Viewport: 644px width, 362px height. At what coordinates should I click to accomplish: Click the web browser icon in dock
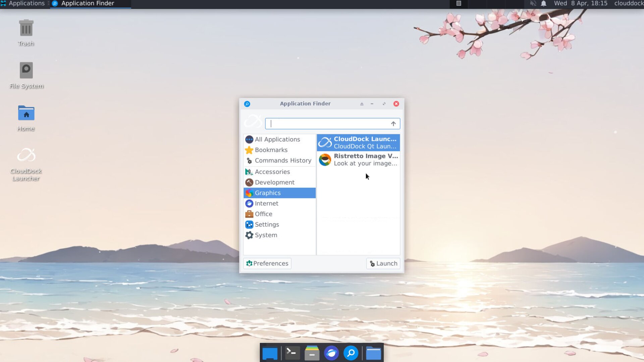[x=331, y=353]
